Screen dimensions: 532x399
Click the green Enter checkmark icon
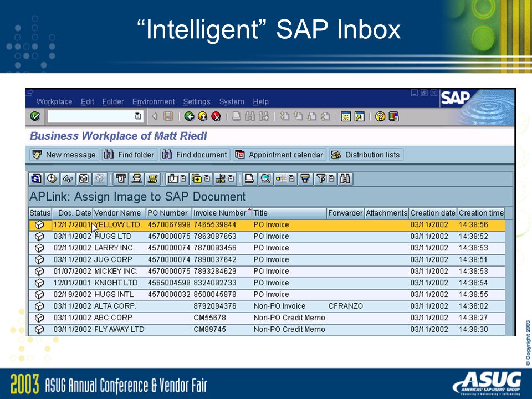pyautogui.click(x=34, y=116)
